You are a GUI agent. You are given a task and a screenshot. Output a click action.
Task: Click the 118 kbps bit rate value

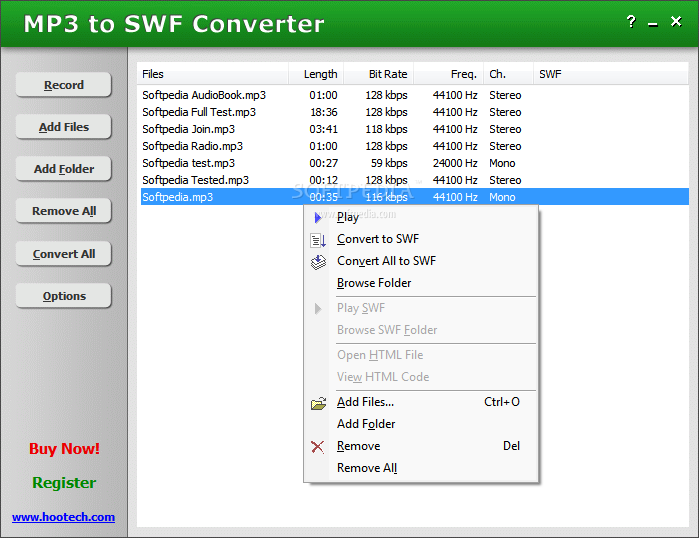[x=386, y=129]
